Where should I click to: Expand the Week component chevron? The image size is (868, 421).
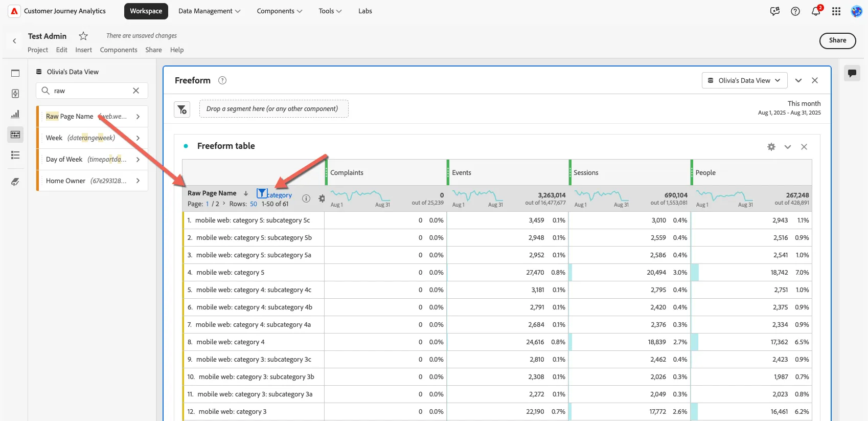(x=138, y=138)
